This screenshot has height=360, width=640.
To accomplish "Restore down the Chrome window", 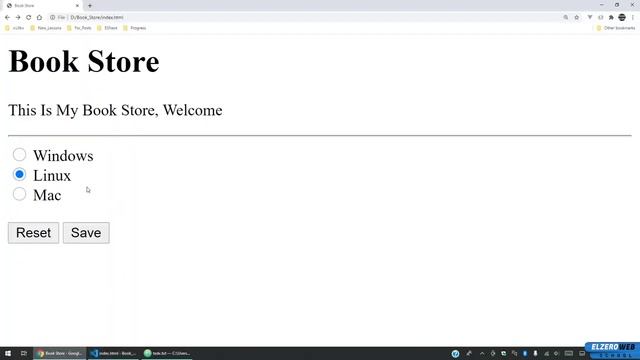I will (617, 5).
